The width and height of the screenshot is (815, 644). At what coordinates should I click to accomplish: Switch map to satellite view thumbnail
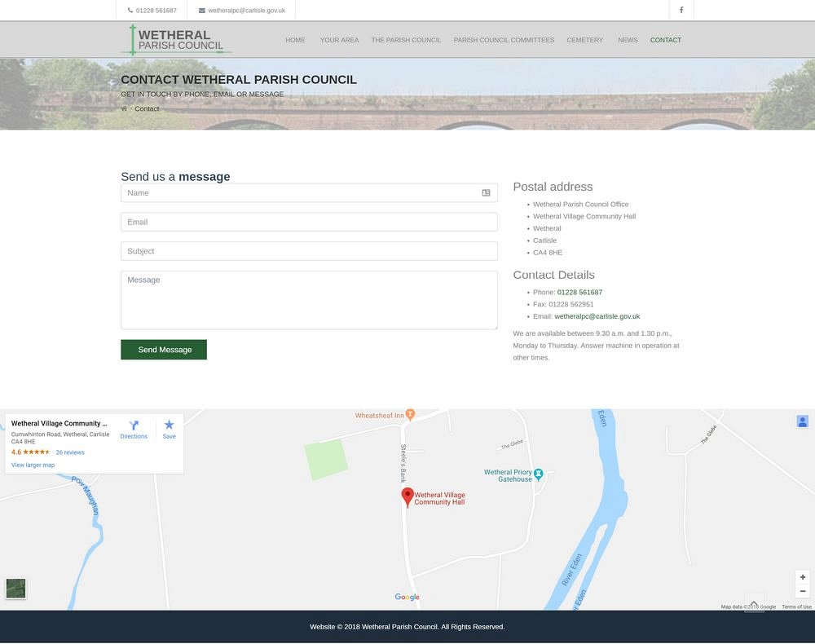15,588
